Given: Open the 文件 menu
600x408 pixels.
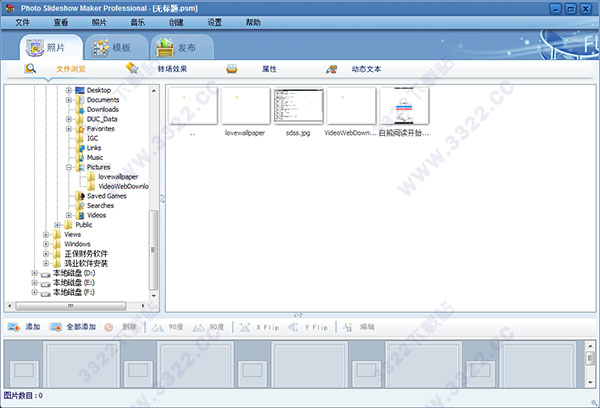Looking at the screenshot, I should (23, 23).
